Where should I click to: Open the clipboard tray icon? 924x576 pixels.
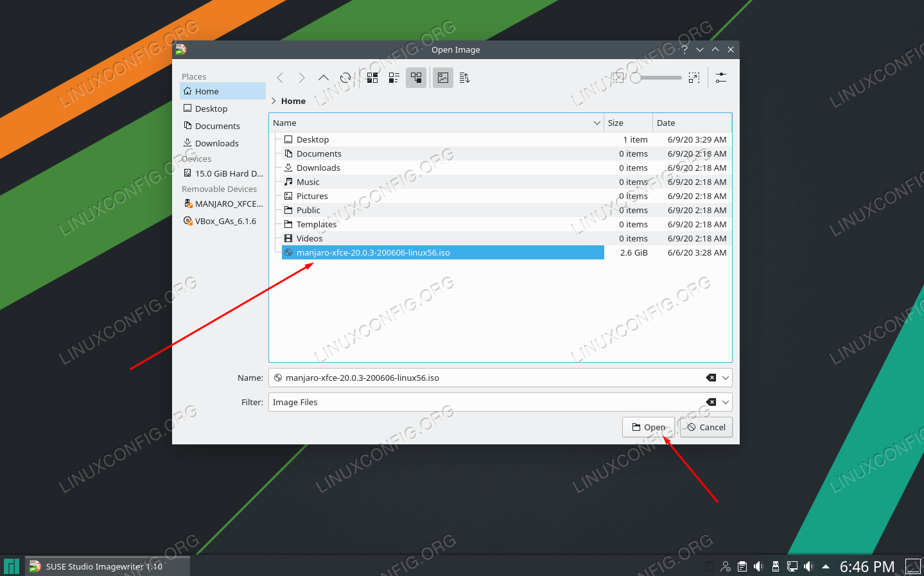[x=742, y=566]
